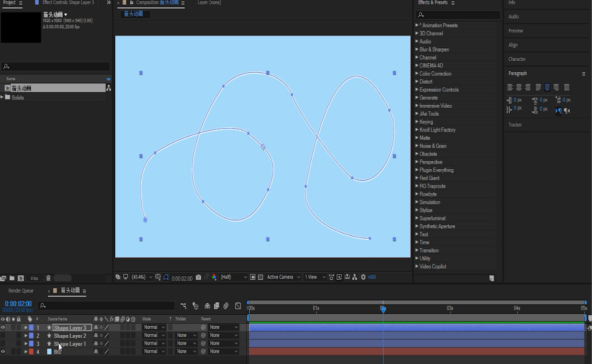The width and height of the screenshot is (592, 364).
Task: Click the 8 bpc color depth button
Action: (x=35, y=278)
